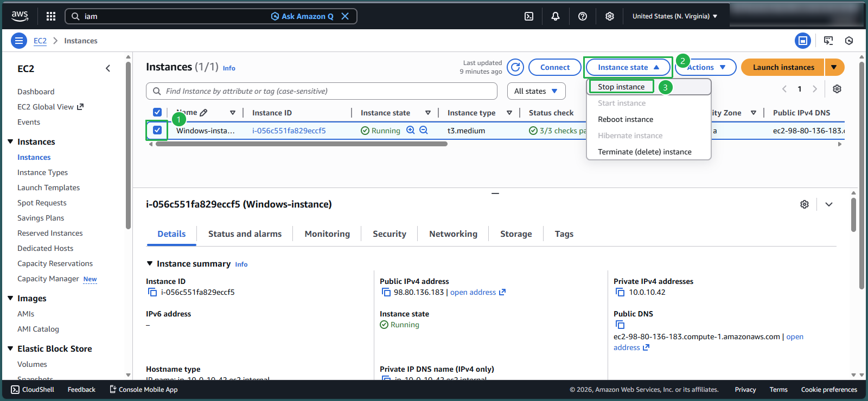
Task: Open the Feedback footer link
Action: [81, 390]
